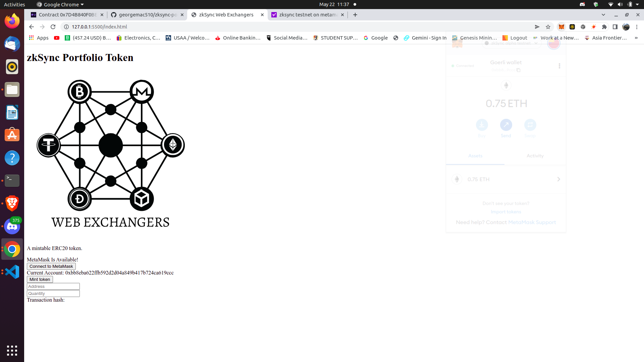Click Import tokens link in MetaMask

(x=506, y=212)
